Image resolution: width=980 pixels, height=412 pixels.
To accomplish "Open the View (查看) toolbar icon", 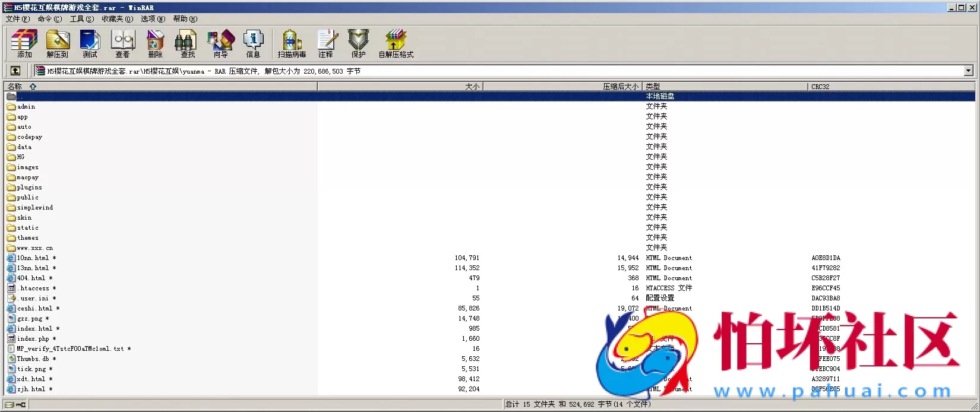I will click(123, 43).
